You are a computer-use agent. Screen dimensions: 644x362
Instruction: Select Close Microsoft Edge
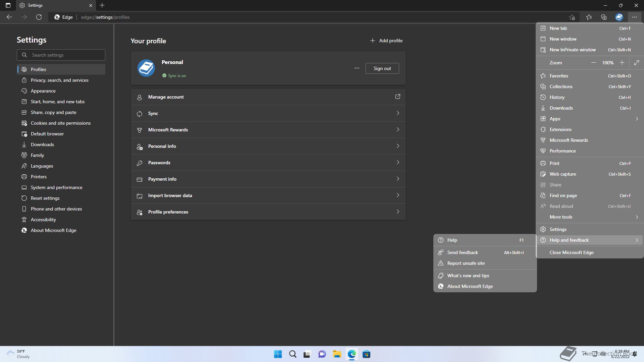(589, 252)
